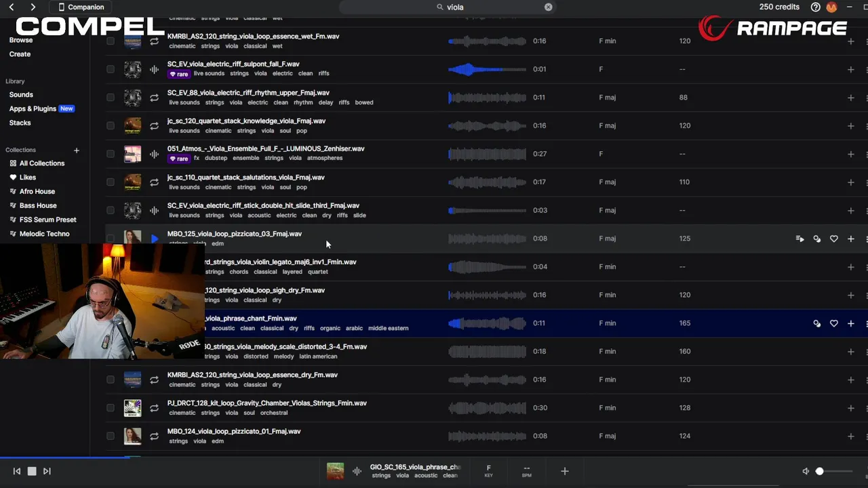Mute with the player speaker icon
The height and width of the screenshot is (488, 868).
point(806,471)
